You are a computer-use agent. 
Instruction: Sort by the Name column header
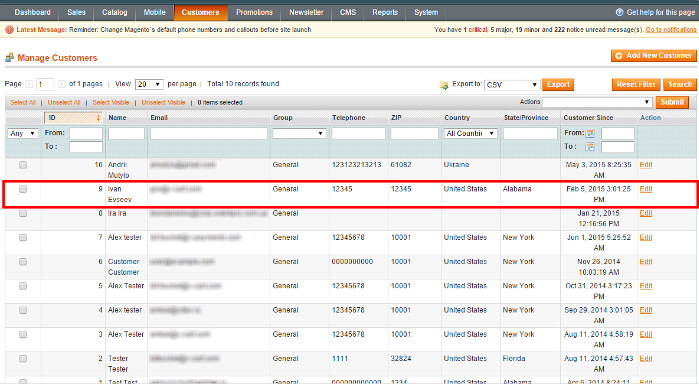pyautogui.click(x=117, y=118)
